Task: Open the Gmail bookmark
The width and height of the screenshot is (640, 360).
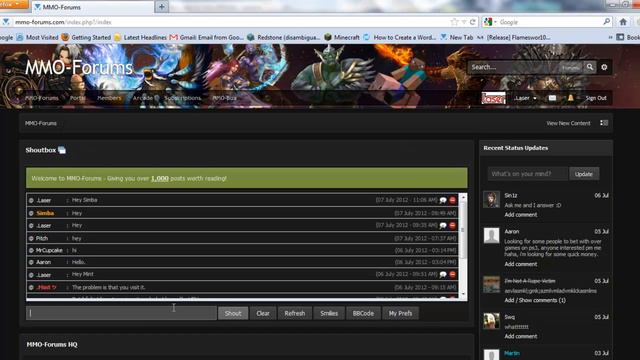Action: click(x=207, y=37)
